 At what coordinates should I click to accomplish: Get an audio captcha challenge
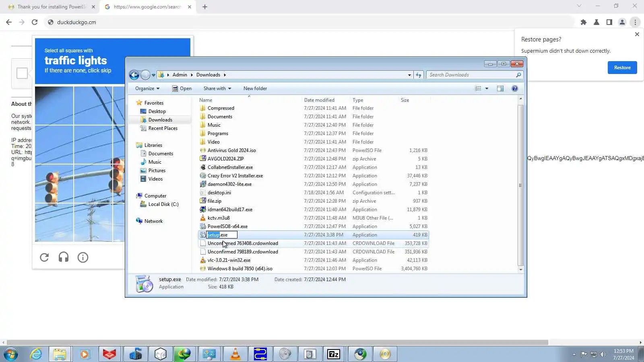(x=64, y=257)
